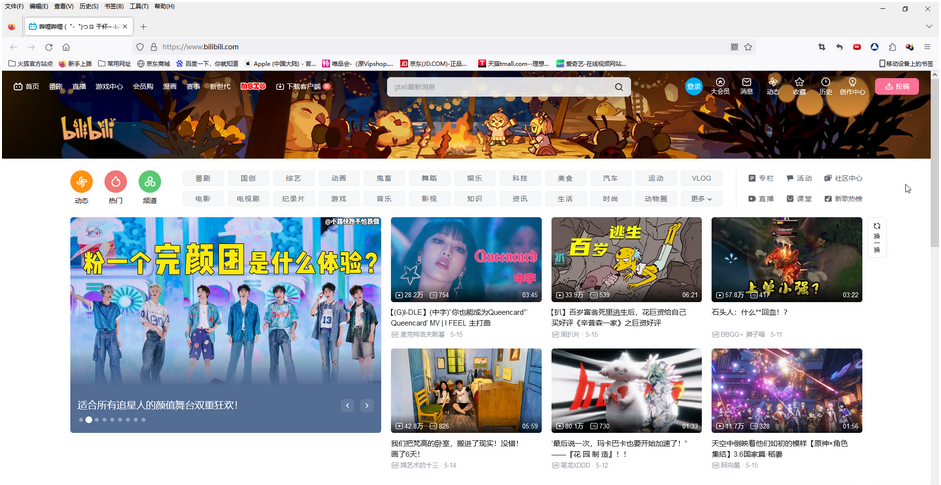
Task: Click the blue 登录 login button
Action: [694, 87]
